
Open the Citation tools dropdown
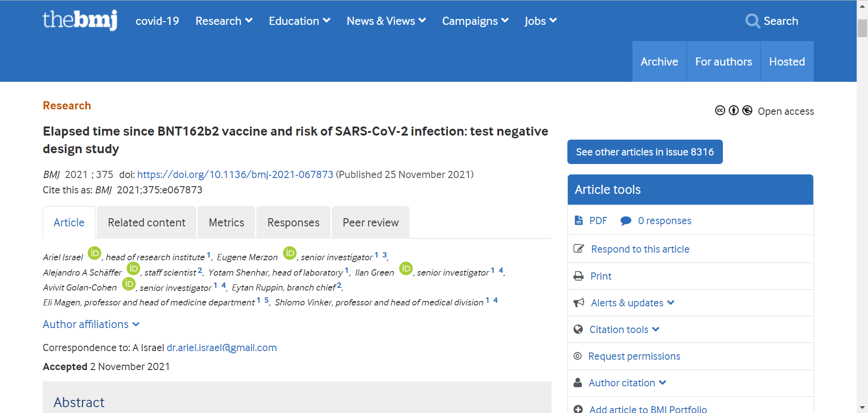624,329
